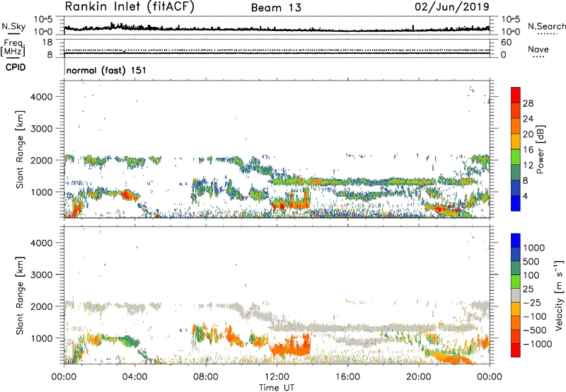Click the 'normal (fast) 151' text
Viewport: 566px width, 392px height.
107,70
